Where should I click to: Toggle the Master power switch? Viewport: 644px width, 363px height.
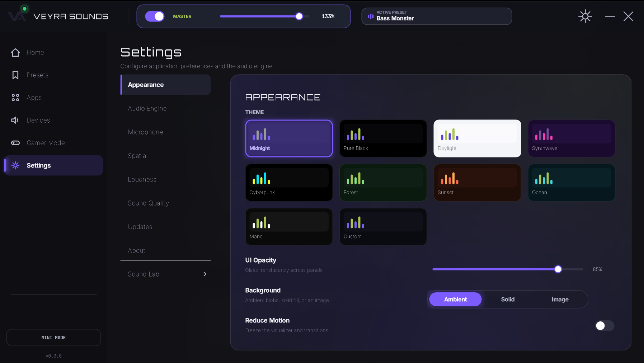(x=155, y=16)
